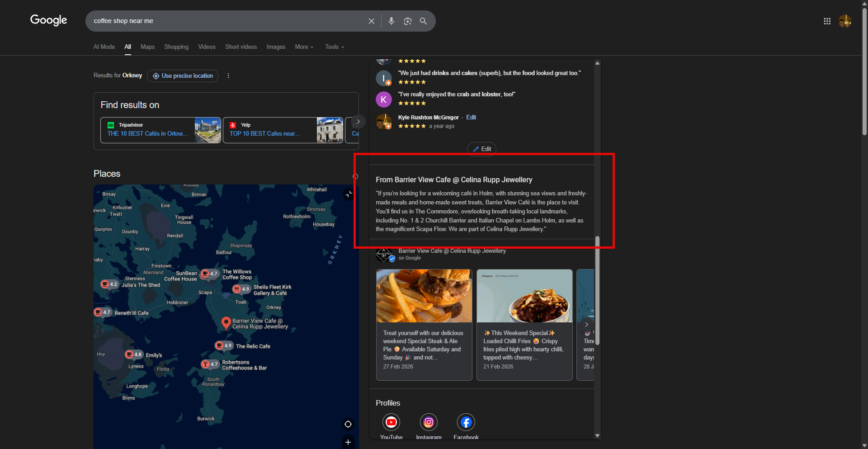Open the Instagram profile
This screenshot has width=868, height=449.
429,422
